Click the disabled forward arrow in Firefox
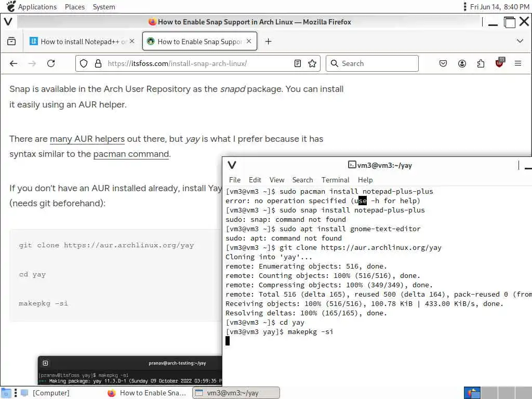This screenshot has width=532, height=399. pyautogui.click(x=32, y=63)
